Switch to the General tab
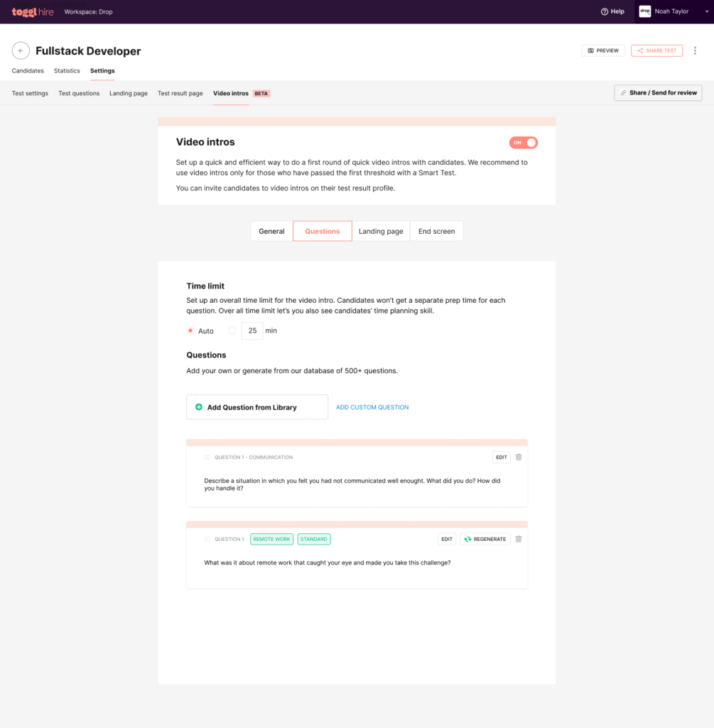The image size is (714, 728). [271, 231]
